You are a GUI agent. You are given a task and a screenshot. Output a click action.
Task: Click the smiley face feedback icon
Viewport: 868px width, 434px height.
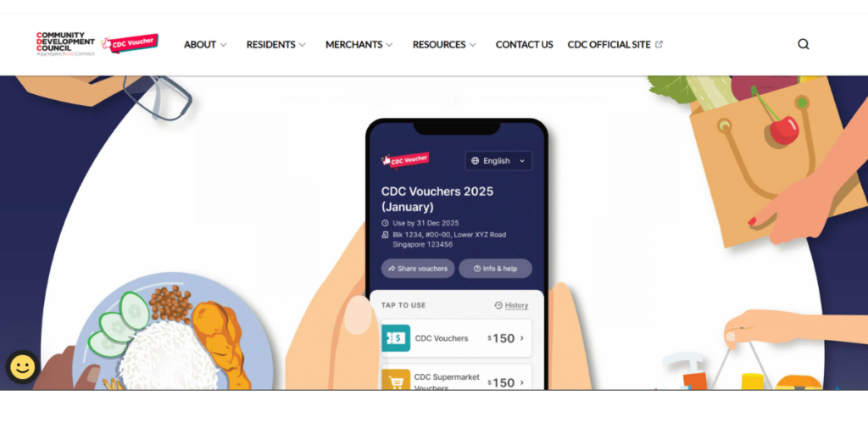(23, 367)
